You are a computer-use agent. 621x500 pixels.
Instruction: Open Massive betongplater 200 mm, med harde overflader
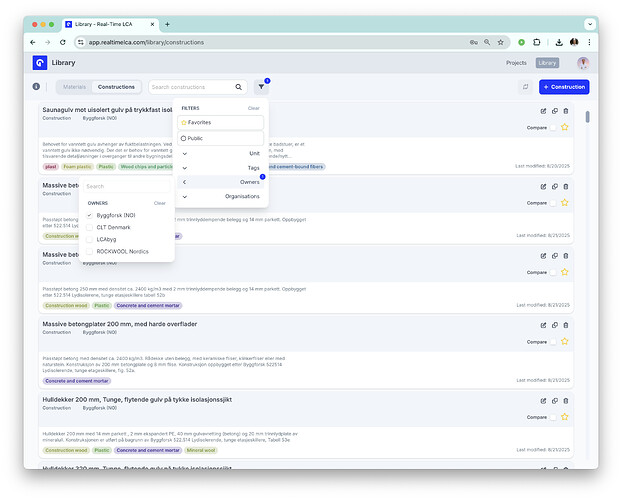[x=120, y=324]
